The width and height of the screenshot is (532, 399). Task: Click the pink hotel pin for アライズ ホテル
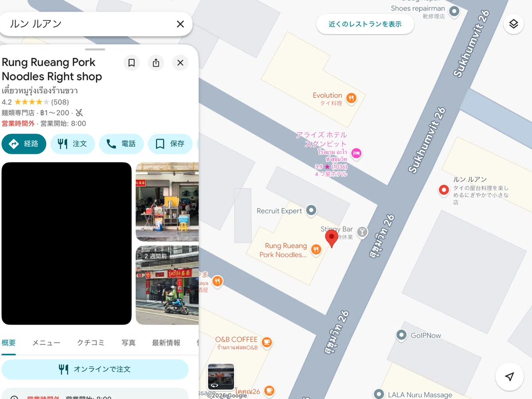(x=356, y=153)
